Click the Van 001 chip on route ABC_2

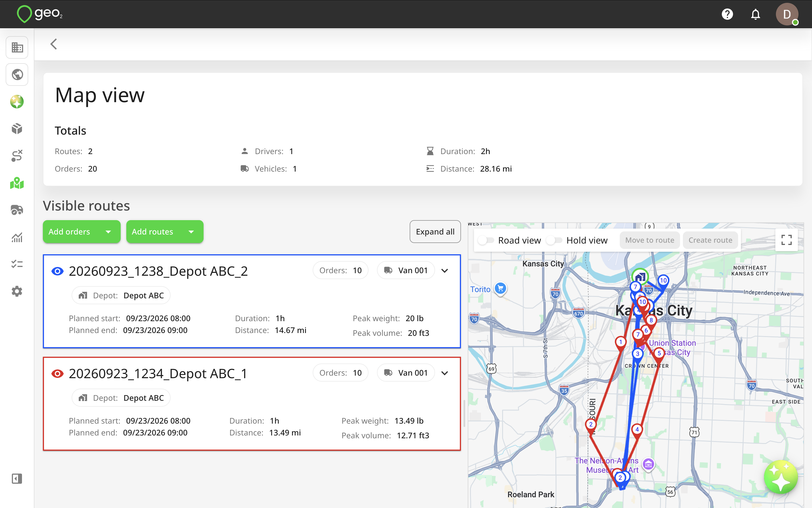(x=406, y=270)
